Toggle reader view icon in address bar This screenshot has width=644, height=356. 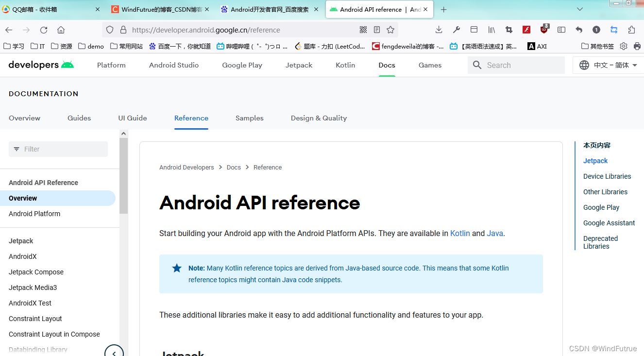click(377, 30)
